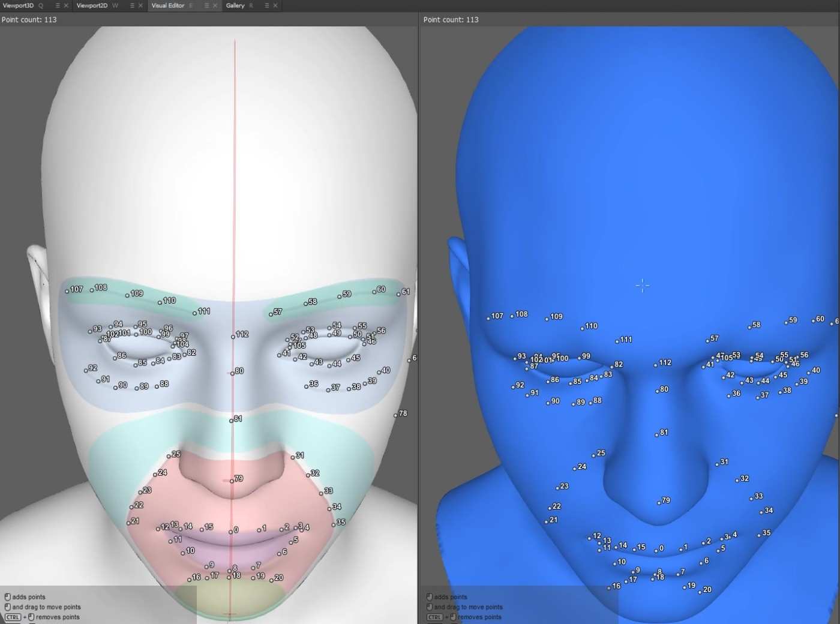The width and height of the screenshot is (840, 624).
Task: Open the Viewport2D tab options menu icon
Action: pos(132,5)
